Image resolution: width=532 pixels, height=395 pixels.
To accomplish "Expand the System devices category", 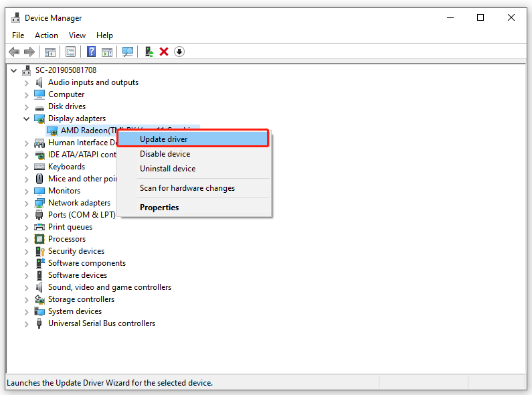I will click(x=27, y=312).
